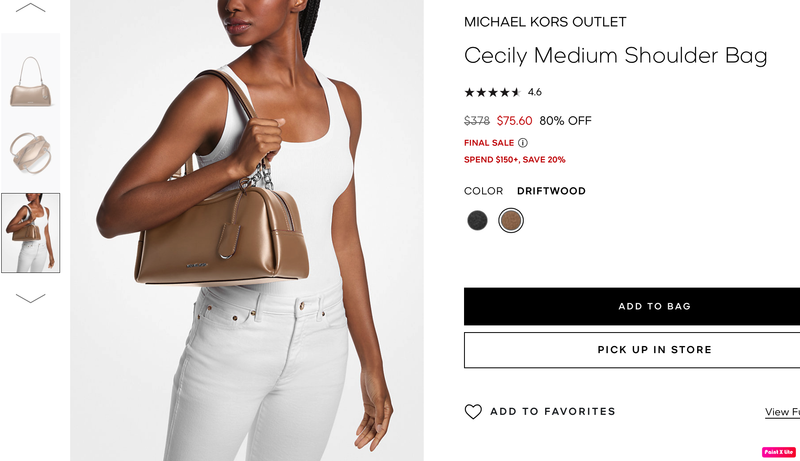This screenshot has height=461, width=800.
Task: Click the Michael Kors Outlet brand link
Action: point(545,22)
